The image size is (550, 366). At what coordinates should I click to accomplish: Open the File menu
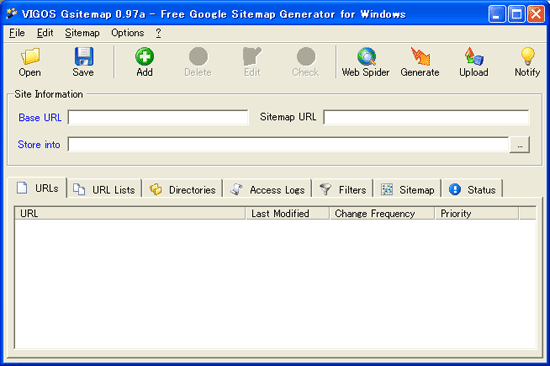(x=17, y=33)
